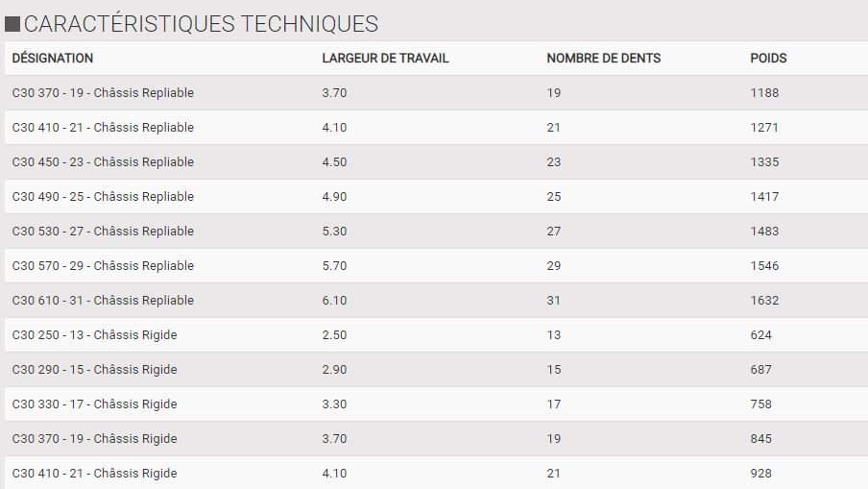Viewport: 868px width, 489px height.
Task: Click the Largeur de Travail column header
Action: pyautogui.click(x=385, y=58)
